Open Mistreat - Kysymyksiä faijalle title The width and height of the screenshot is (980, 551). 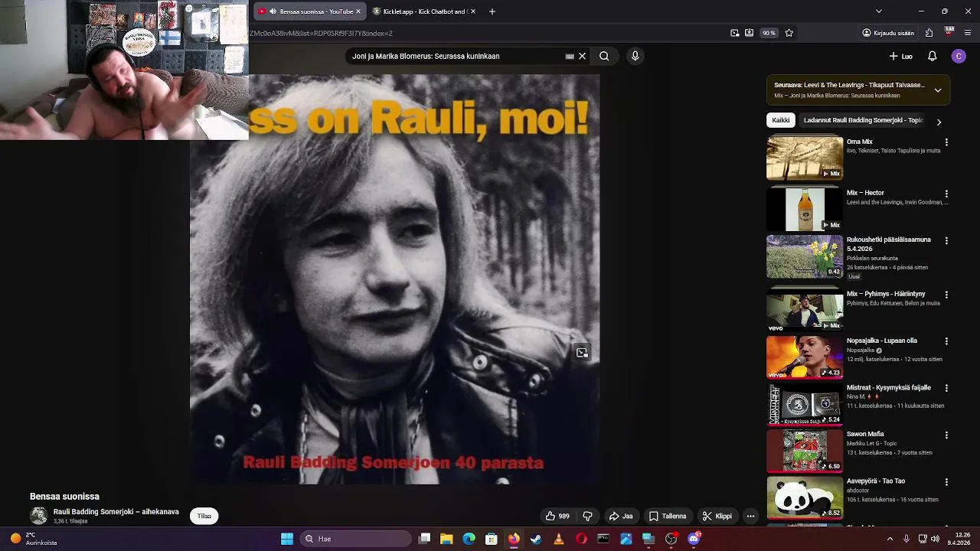click(888, 388)
